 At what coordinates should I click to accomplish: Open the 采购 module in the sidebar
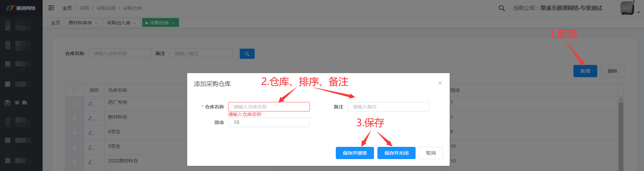(20, 103)
